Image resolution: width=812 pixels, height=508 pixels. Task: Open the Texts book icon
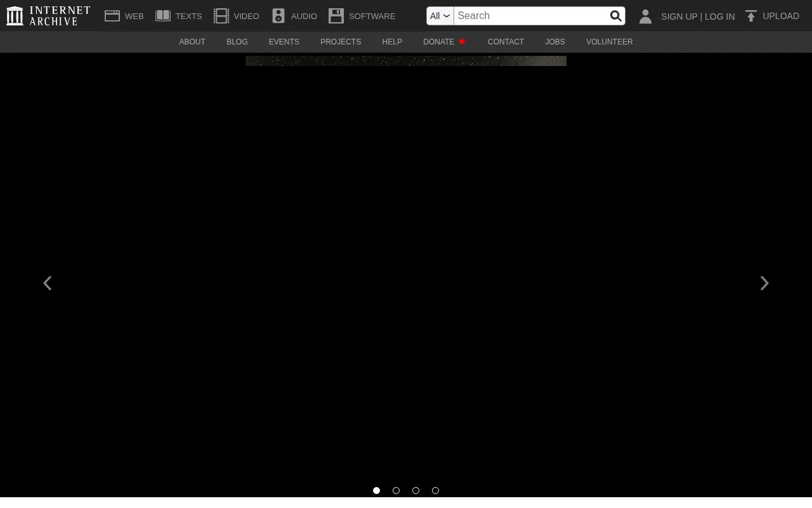[x=163, y=16]
